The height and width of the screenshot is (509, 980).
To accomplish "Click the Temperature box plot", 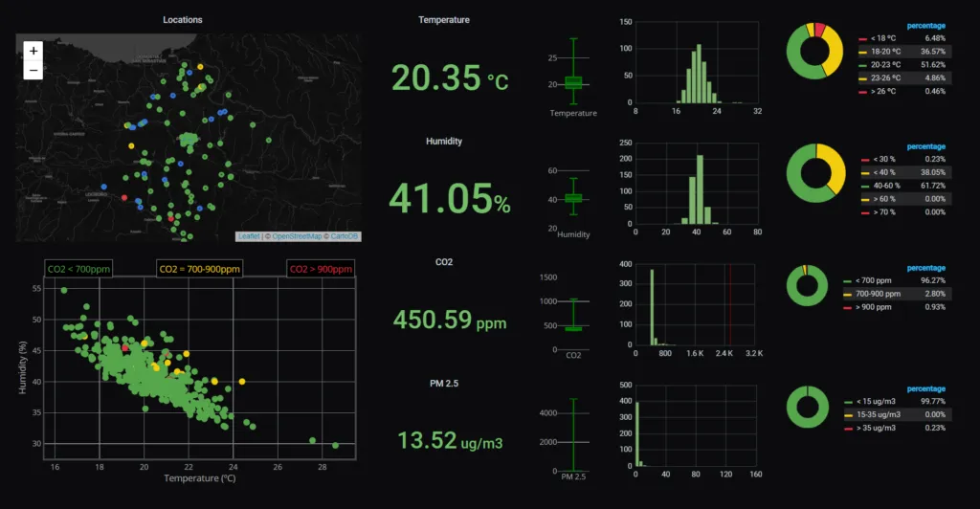I will coord(573,72).
